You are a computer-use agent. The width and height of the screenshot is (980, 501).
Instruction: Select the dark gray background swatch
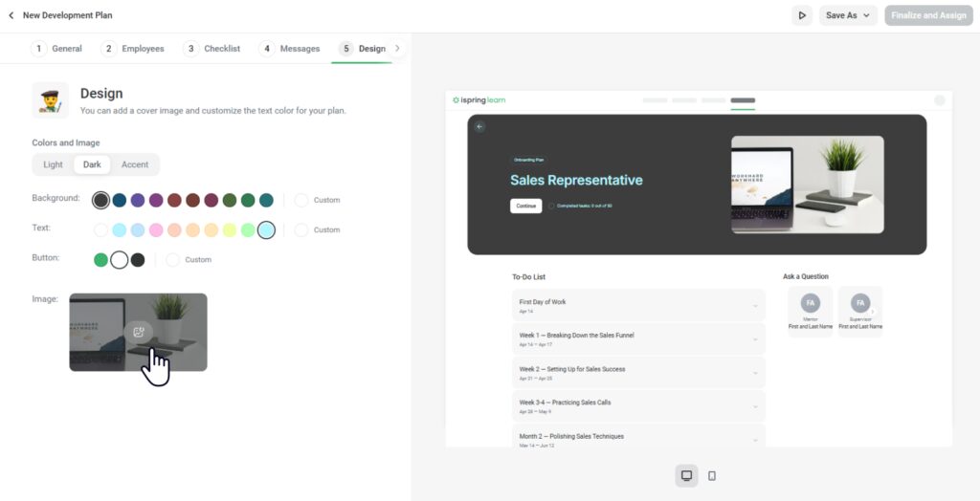coord(100,200)
